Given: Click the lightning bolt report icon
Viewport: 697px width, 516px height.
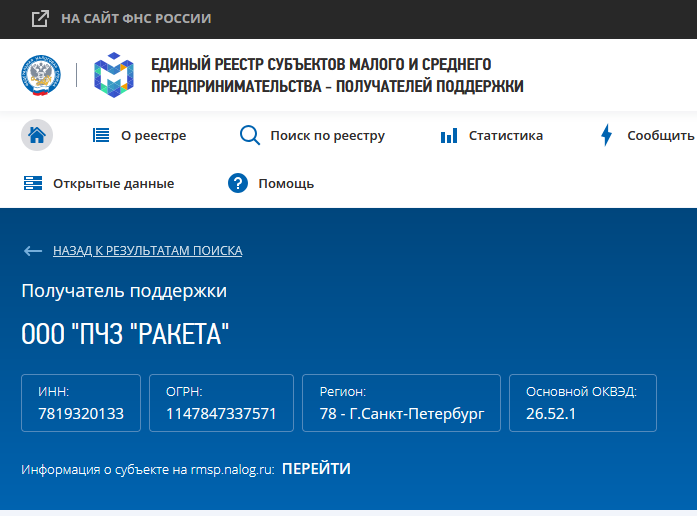Looking at the screenshot, I should [607, 135].
